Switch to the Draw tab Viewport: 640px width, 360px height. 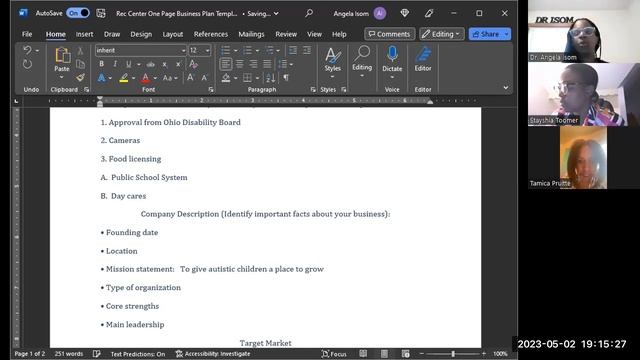point(112,34)
